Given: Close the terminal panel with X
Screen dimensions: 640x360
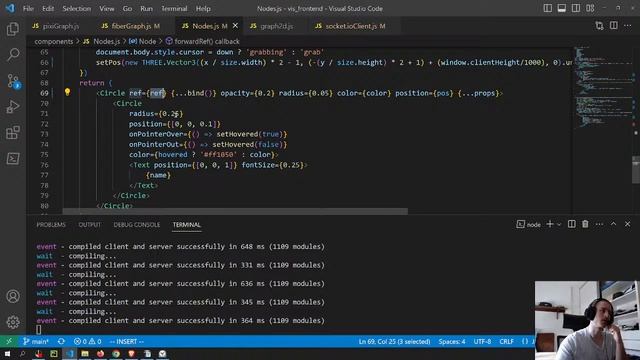Looking at the screenshot, I should tap(627, 224).
